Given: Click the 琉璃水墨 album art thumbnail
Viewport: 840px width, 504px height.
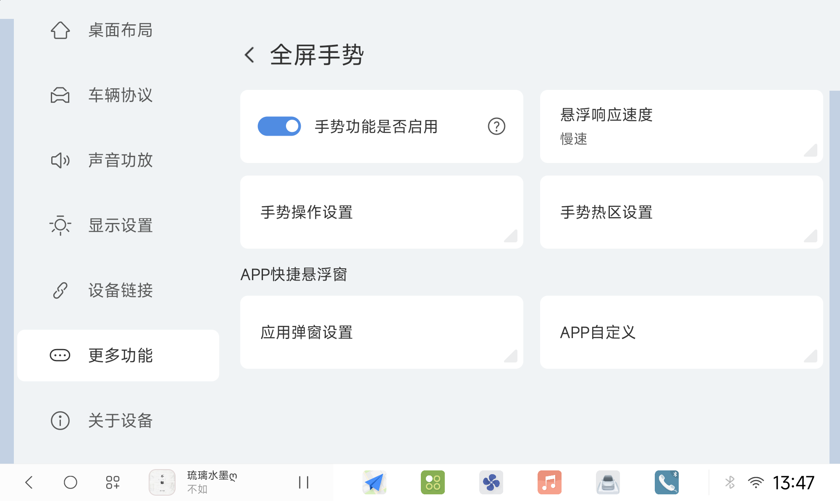Looking at the screenshot, I should 162,482.
